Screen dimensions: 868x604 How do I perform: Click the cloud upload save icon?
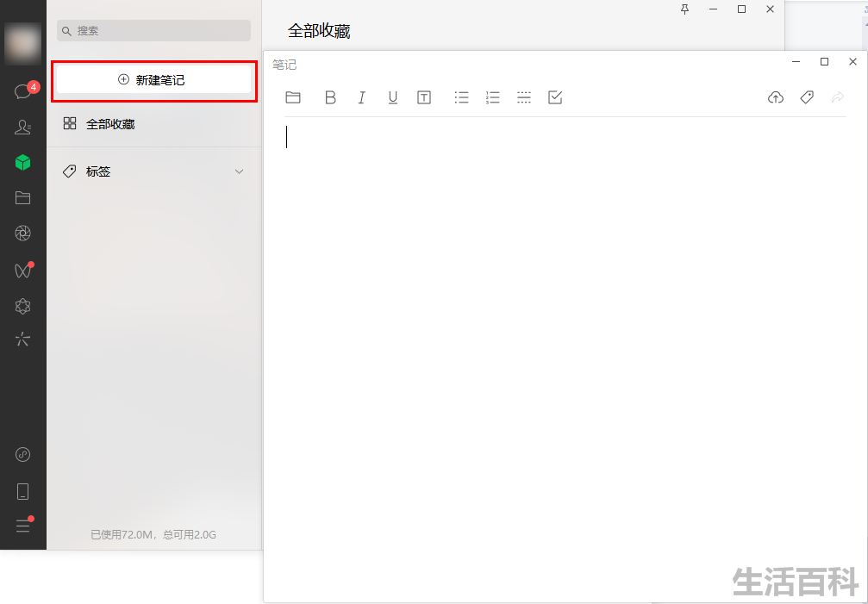(776, 97)
